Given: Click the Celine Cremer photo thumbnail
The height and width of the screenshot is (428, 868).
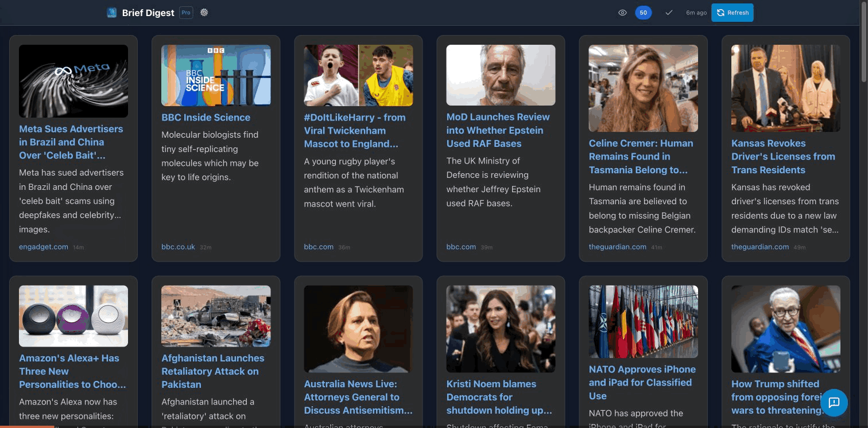Looking at the screenshot, I should [644, 88].
